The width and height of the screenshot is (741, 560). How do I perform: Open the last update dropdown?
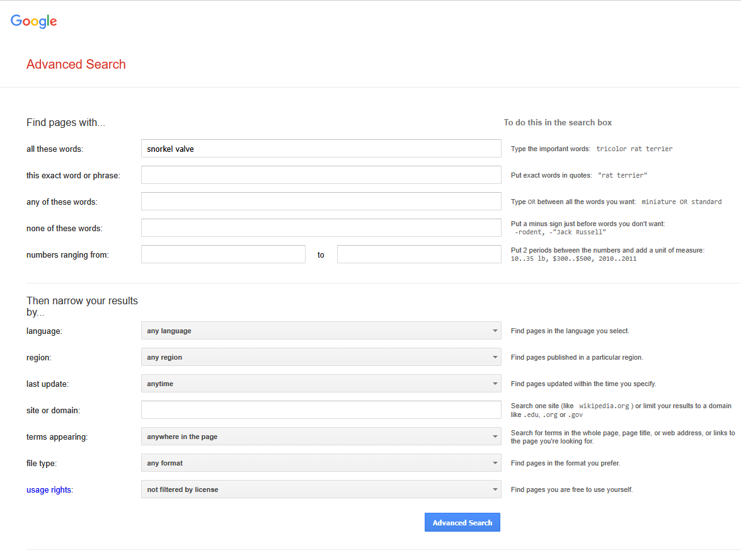(321, 384)
